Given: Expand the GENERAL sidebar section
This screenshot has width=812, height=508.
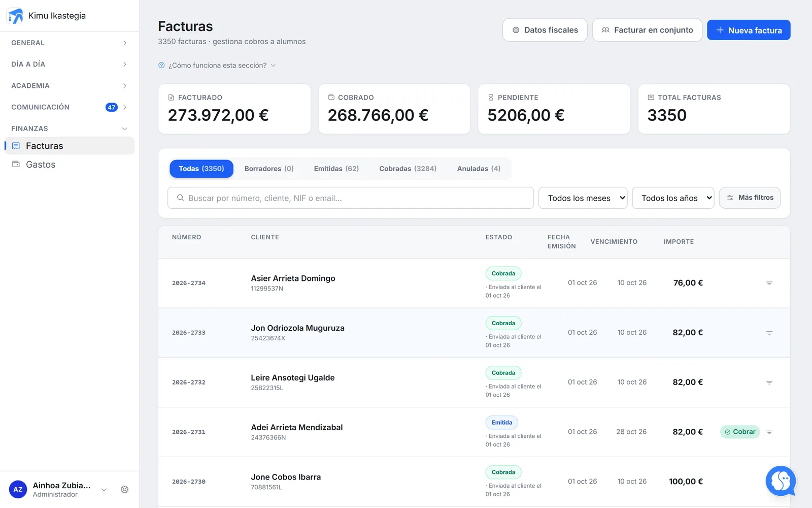Looking at the screenshot, I should tap(70, 43).
